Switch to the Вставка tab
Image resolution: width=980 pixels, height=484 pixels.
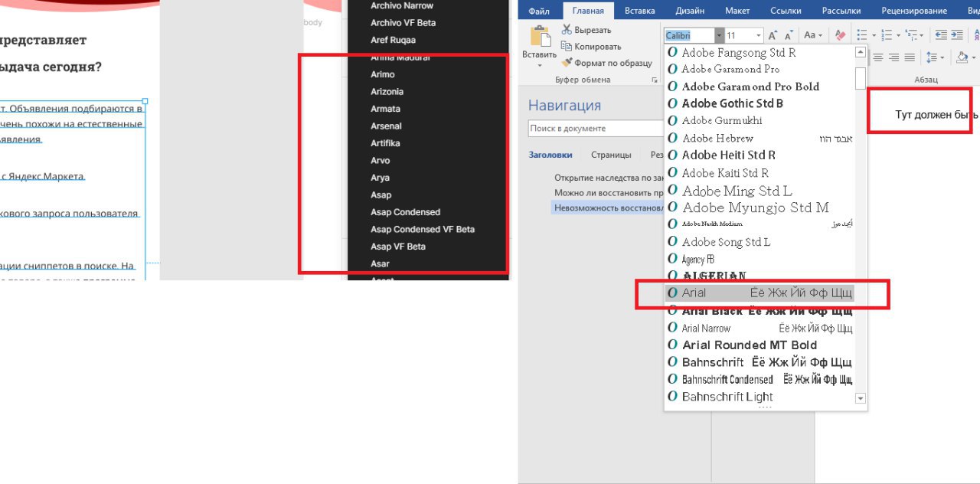639,11
